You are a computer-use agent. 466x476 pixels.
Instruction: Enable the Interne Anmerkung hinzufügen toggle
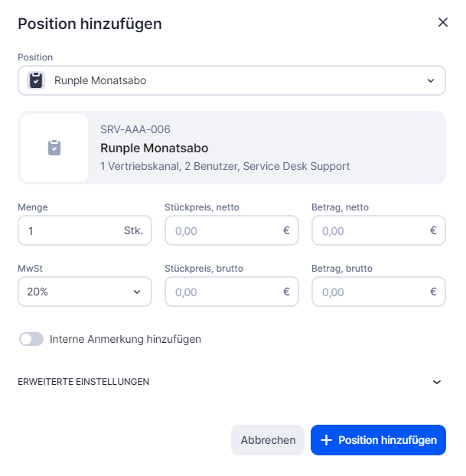click(31, 339)
